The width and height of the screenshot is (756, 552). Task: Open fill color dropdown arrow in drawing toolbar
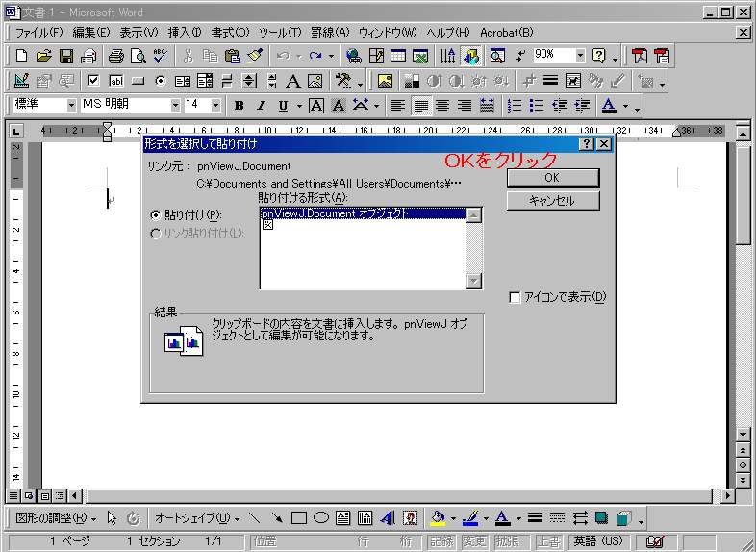(x=453, y=518)
